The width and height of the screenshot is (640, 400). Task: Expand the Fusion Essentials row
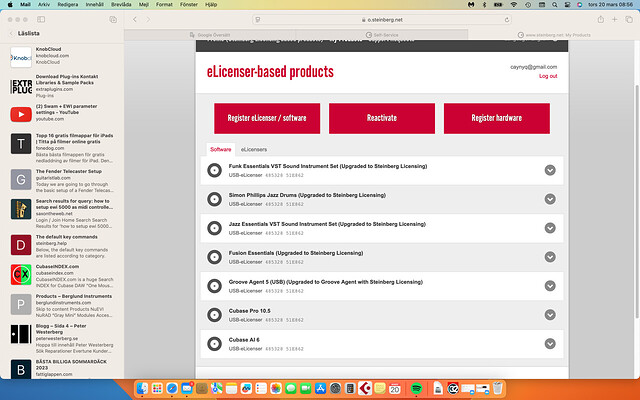coord(550,257)
